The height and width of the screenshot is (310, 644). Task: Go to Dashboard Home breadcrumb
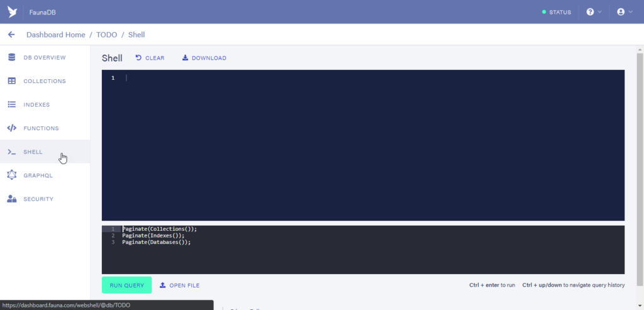pyautogui.click(x=56, y=35)
